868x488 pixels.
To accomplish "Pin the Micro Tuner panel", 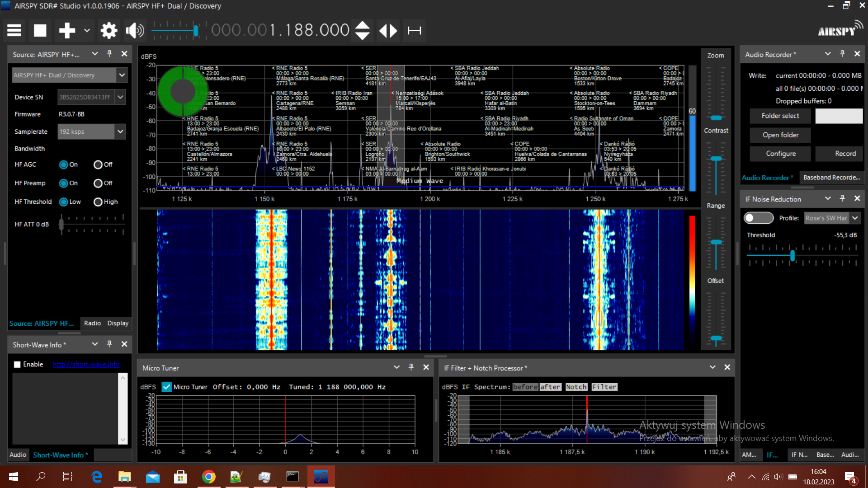I will pyautogui.click(x=411, y=367).
